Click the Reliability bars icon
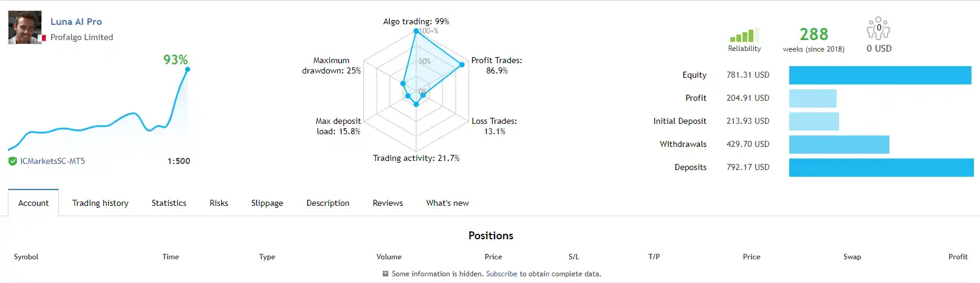This screenshot has width=980, height=283. (744, 36)
